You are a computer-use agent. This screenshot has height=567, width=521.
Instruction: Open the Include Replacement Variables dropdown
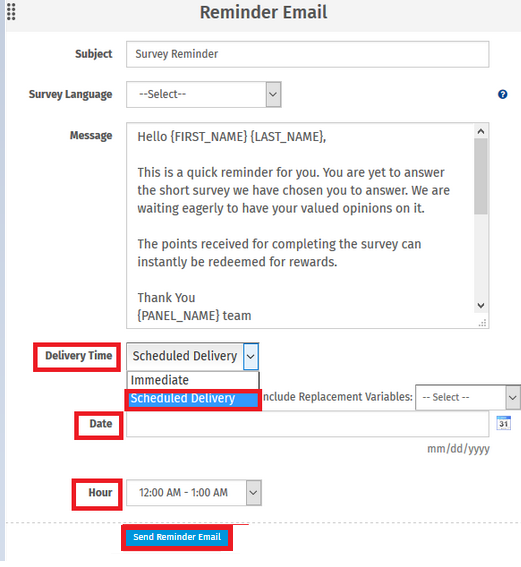pyautogui.click(x=468, y=397)
